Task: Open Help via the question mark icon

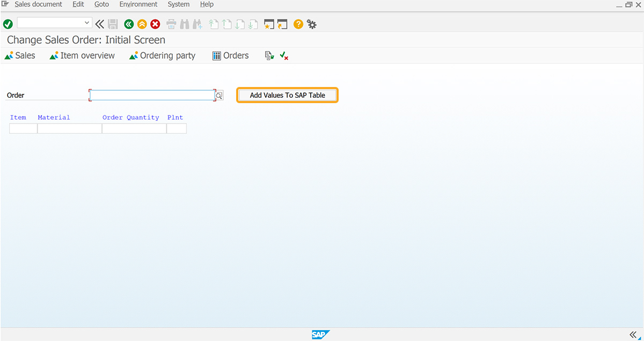Action: pos(298,24)
